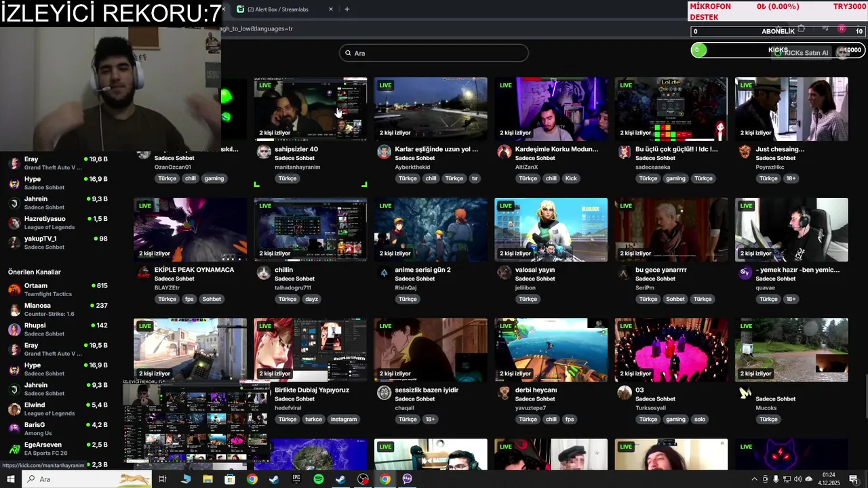Open sadeceaseka channel avatar
The width and height of the screenshot is (868, 488).
(x=625, y=152)
